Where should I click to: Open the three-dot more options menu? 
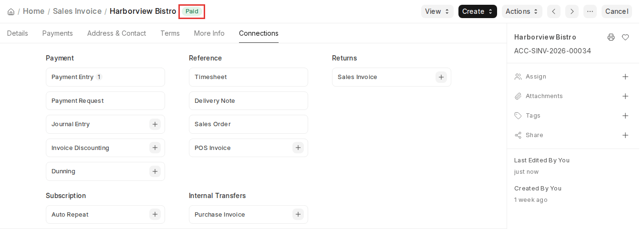pos(590,11)
